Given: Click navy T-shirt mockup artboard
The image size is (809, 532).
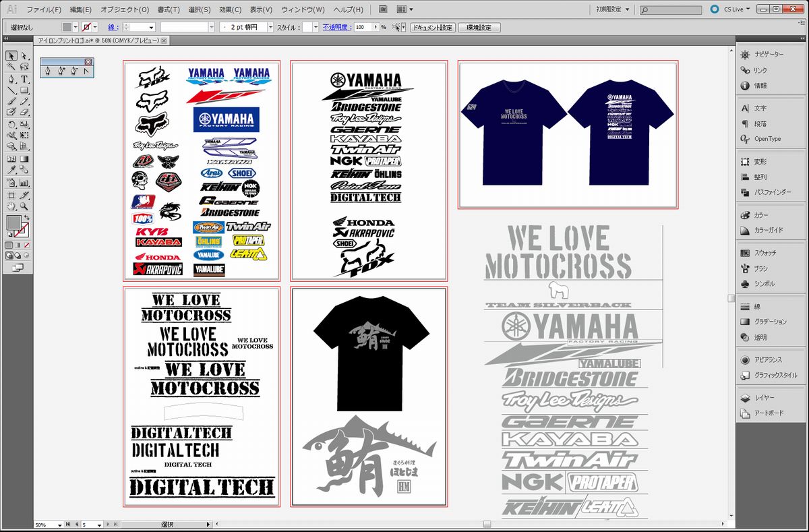Looking at the screenshot, I should [568, 134].
